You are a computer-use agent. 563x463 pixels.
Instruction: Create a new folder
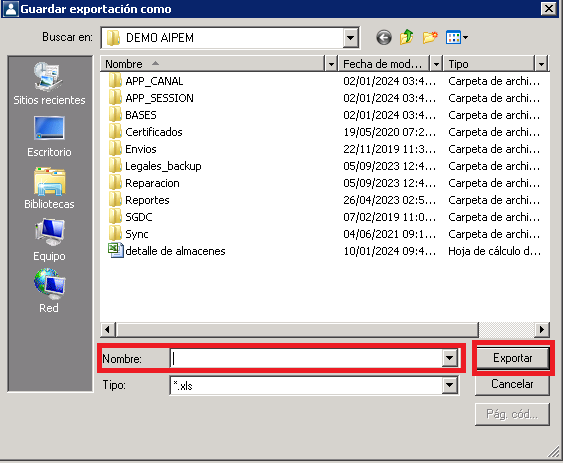(430, 37)
